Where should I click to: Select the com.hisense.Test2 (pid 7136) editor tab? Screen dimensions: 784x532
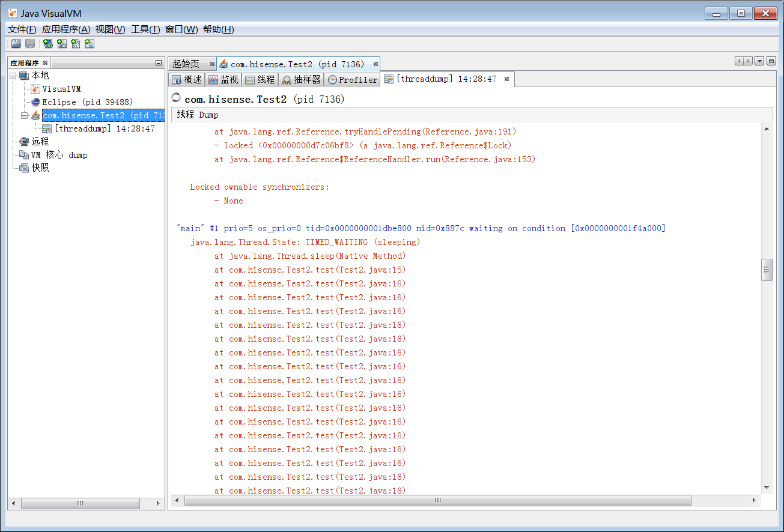tap(297, 64)
